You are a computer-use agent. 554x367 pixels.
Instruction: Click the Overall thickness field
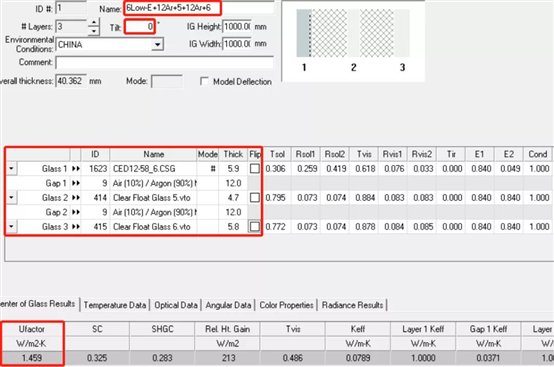click(71, 81)
